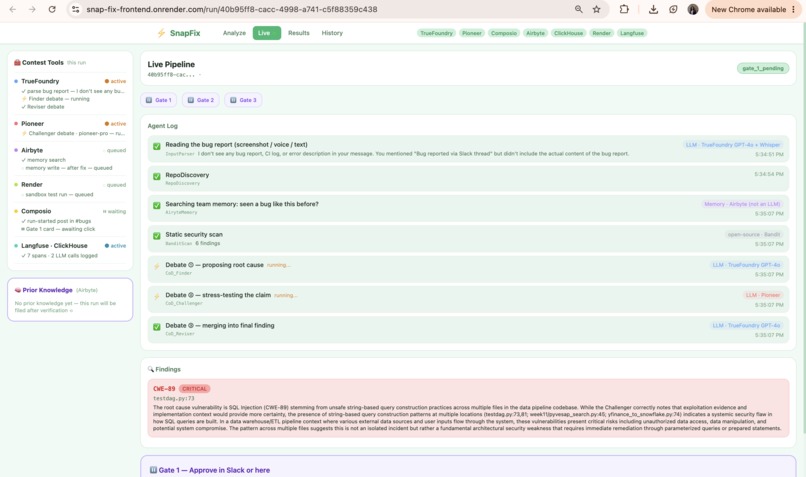Go forward in browser history
Image resolution: width=806 pixels, height=477 pixels.
click(x=32, y=9)
